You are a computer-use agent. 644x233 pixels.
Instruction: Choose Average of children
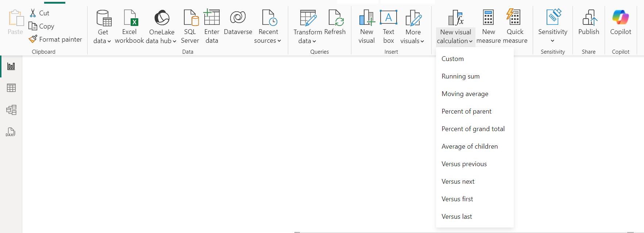pos(475,146)
